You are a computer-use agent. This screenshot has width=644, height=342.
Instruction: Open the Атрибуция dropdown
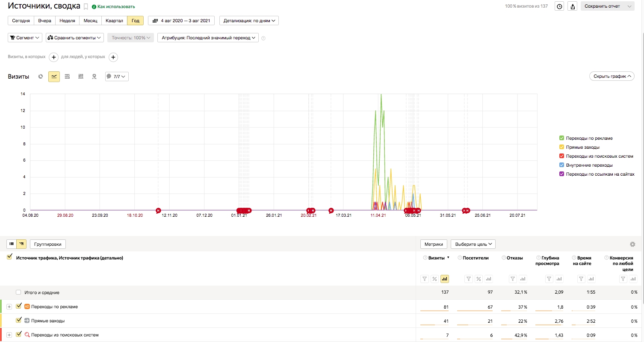pyautogui.click(x=208, y=38)
